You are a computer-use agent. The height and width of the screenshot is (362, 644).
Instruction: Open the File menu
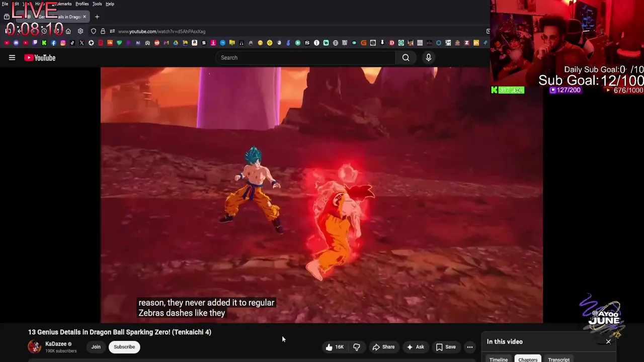point(5,4)
